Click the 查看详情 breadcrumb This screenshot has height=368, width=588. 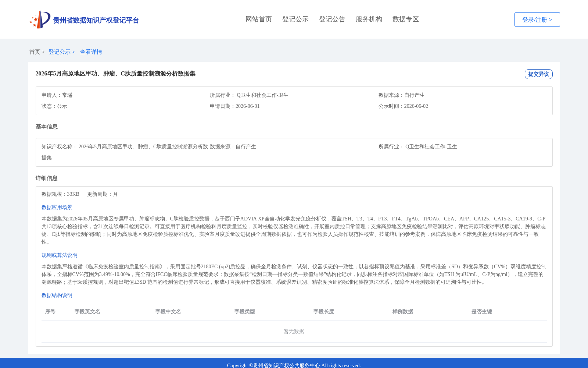[91, 52]
